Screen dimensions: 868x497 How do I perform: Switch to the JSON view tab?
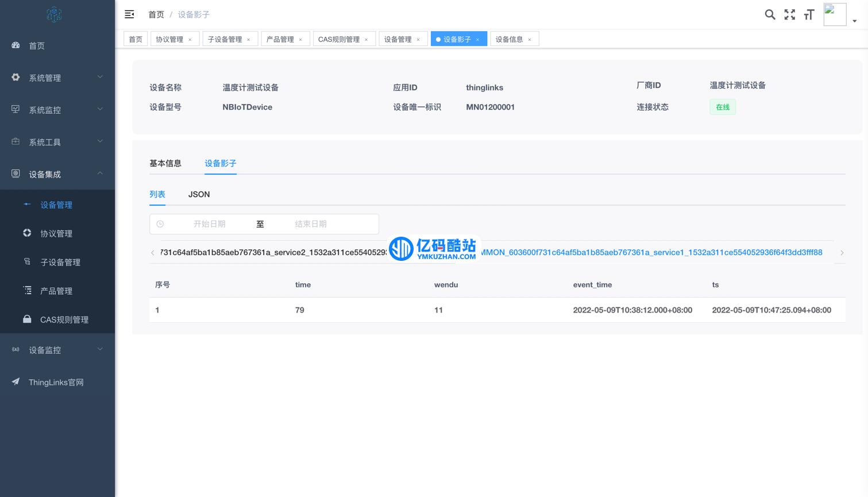click(x=199, y=194)
